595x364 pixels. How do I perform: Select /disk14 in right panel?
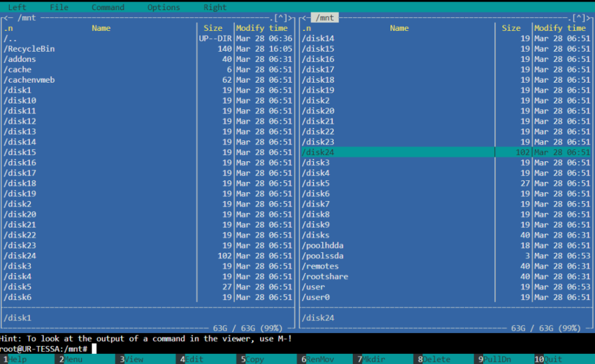click(446, 38)
